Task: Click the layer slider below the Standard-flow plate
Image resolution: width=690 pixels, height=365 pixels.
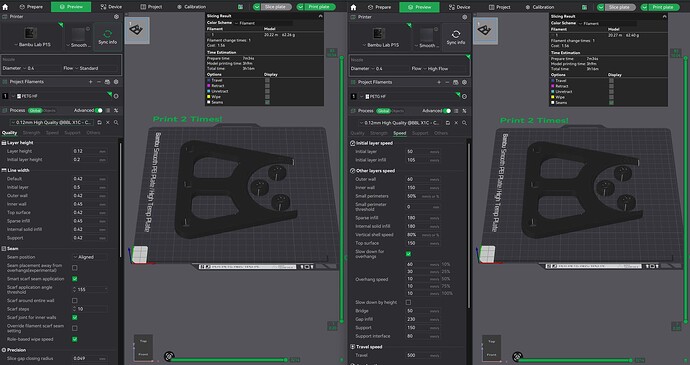Action: click(x=228, y=360)
